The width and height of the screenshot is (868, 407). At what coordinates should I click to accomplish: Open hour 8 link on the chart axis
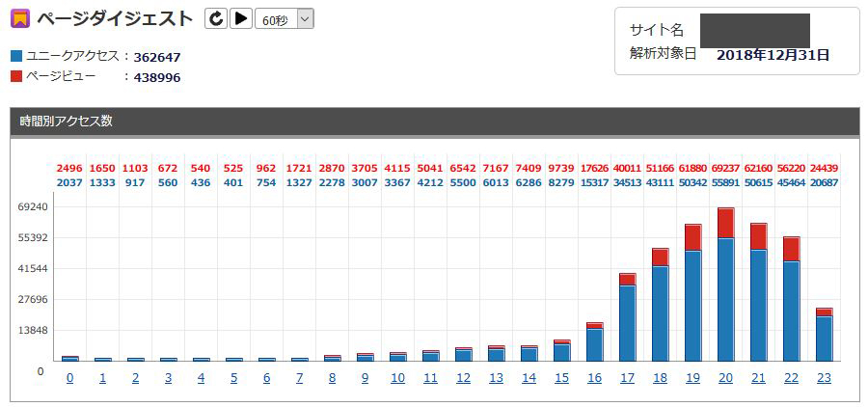[x=332, y=378]
